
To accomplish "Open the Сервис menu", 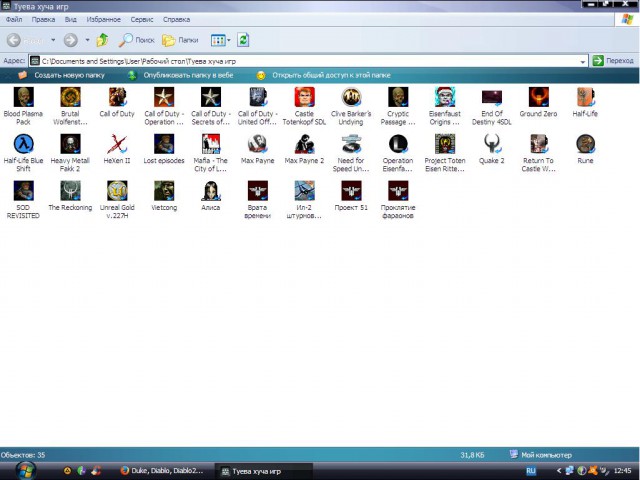I will coord(142,19).
